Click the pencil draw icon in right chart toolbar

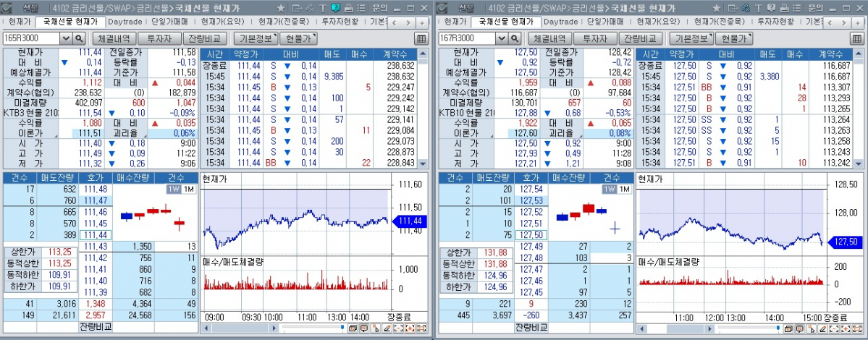pyautogui.click(x=822, y=328)
